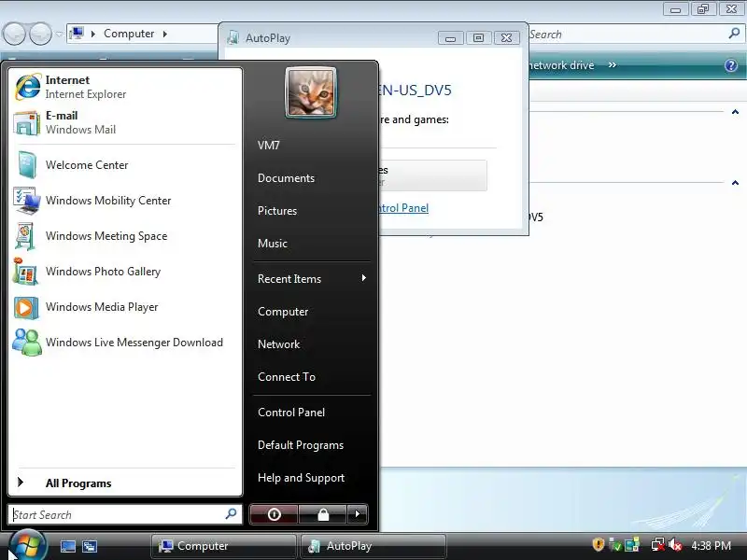Click the AutoPlay option button
This screenshot has height=560, width=747.
pyautogui.click(x=433, y=175)
